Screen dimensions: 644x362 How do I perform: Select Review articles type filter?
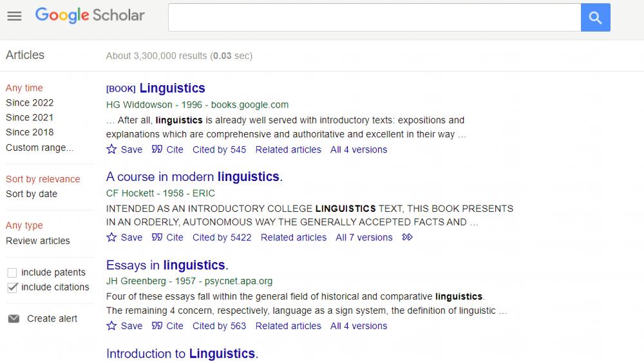coord(38,241)
